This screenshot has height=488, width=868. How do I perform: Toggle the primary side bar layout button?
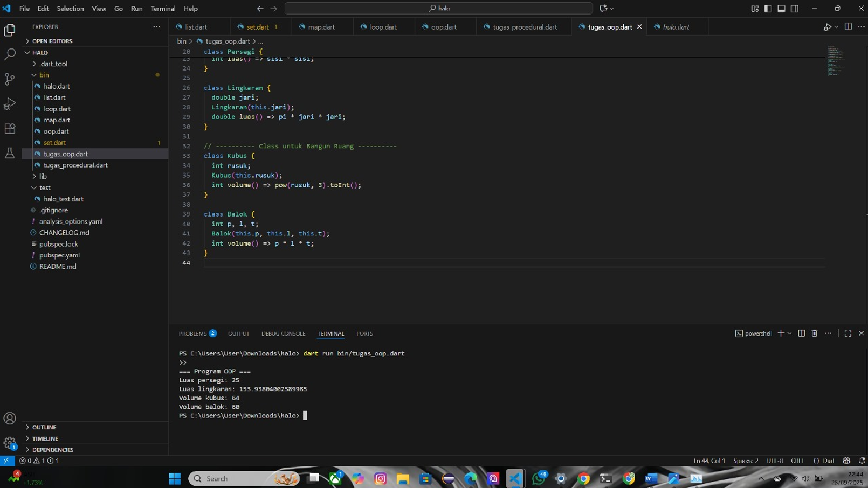[768, 9]
